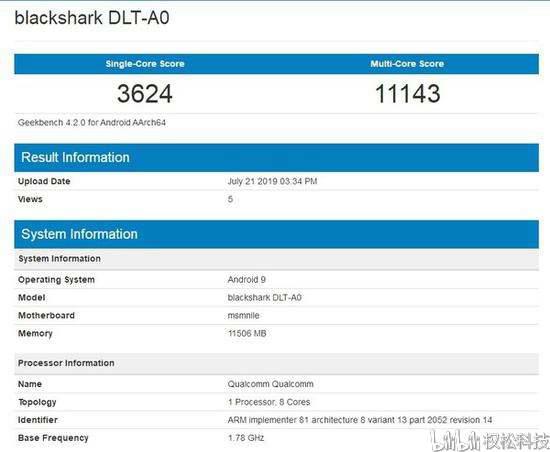The image size is (550, 452).
Task: Click the Topology value 1 Processor, 8 Cores
Action: pos(269,402)
